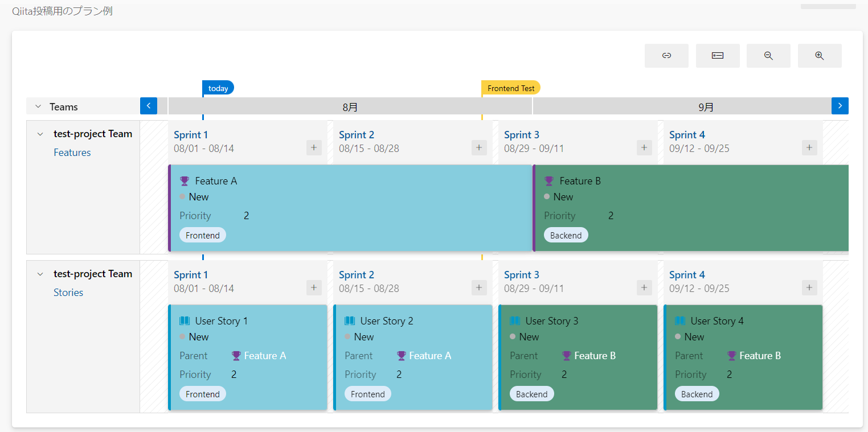Open the Stories backlog link
The image size is (868, 432).
(x=68, y=292)
